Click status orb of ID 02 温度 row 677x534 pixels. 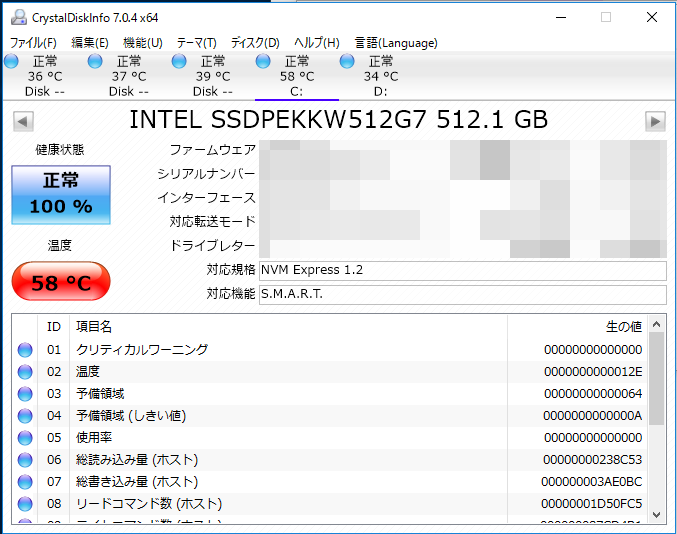click(25, 372)
